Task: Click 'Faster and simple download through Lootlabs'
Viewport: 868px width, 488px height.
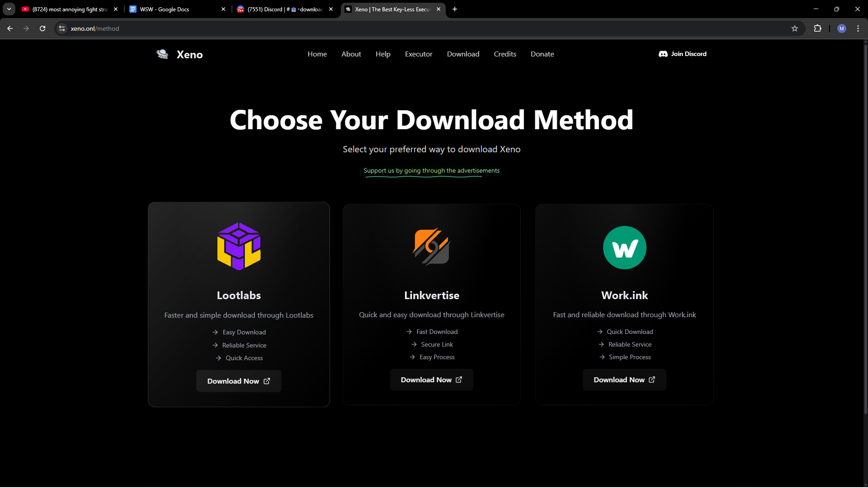Action: (x=239, y=315)
